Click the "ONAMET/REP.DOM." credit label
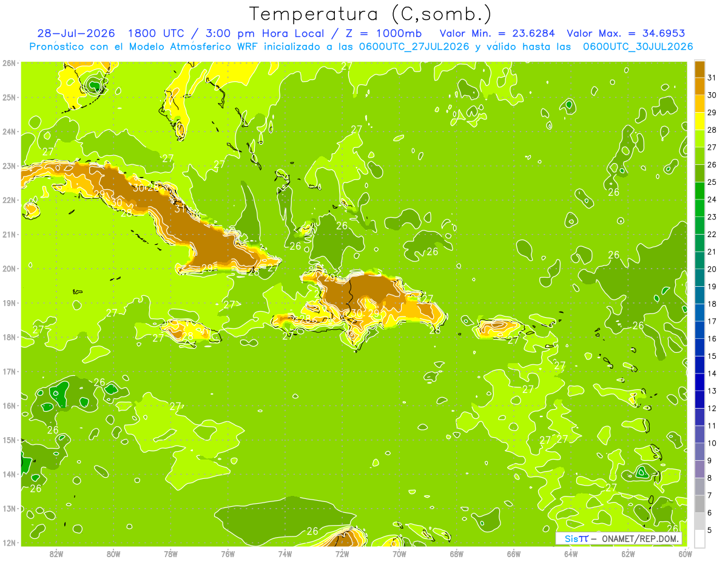Viewport: 728px width, 562px height. pyautogui.click(x=641, y=538)
